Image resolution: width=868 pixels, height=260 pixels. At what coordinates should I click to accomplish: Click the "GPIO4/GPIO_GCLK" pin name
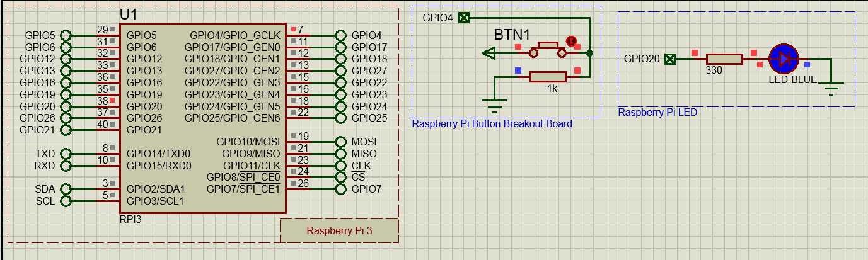[234, 35]
